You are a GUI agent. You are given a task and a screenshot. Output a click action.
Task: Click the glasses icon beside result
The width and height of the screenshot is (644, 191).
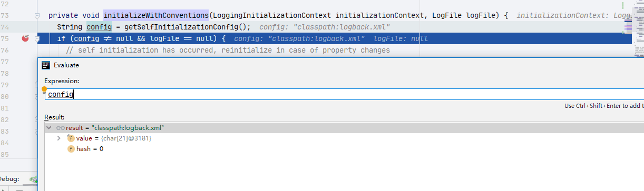pyautogui.click(x=61, y=127)
